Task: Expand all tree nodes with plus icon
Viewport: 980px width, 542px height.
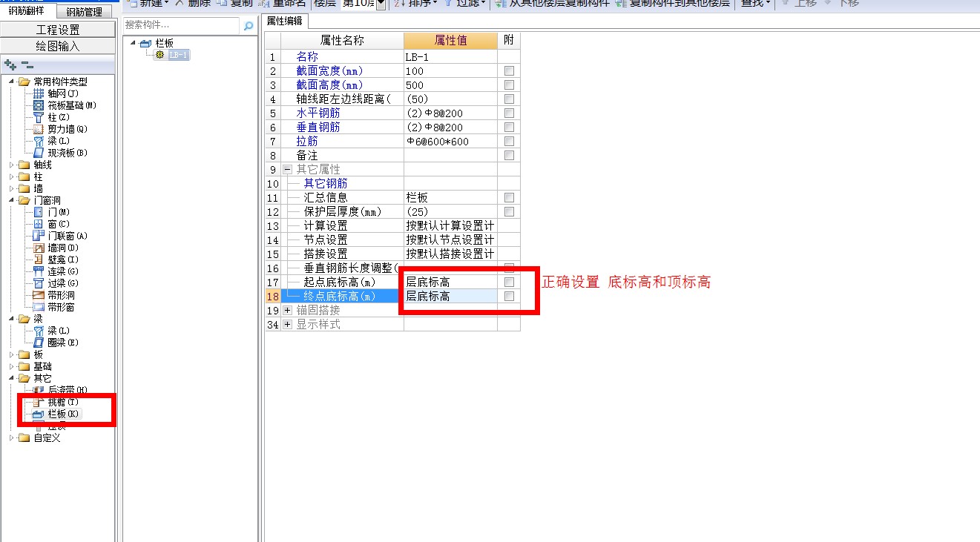Action: tap(10, 65)
